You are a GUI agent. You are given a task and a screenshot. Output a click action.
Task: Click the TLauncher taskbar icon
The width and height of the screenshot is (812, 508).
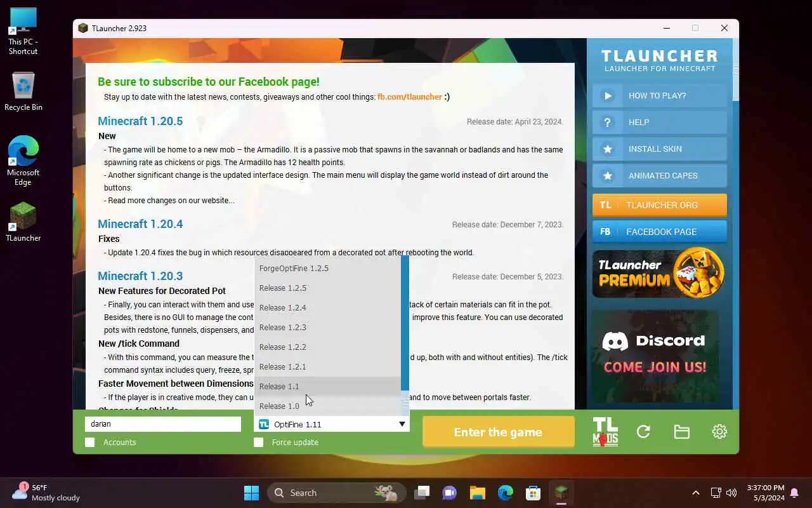tap(561, 493)
